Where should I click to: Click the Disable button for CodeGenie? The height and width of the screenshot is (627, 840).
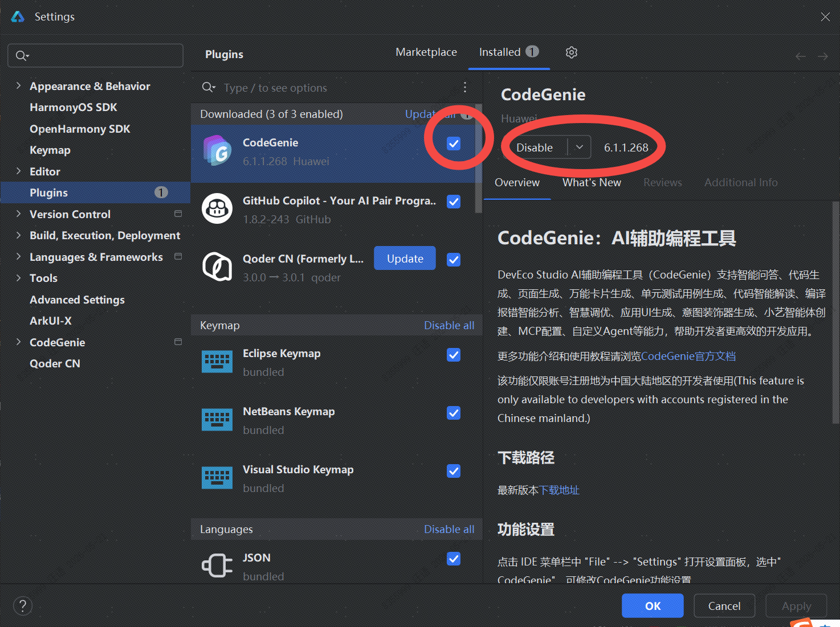click(x=535, y=147)
